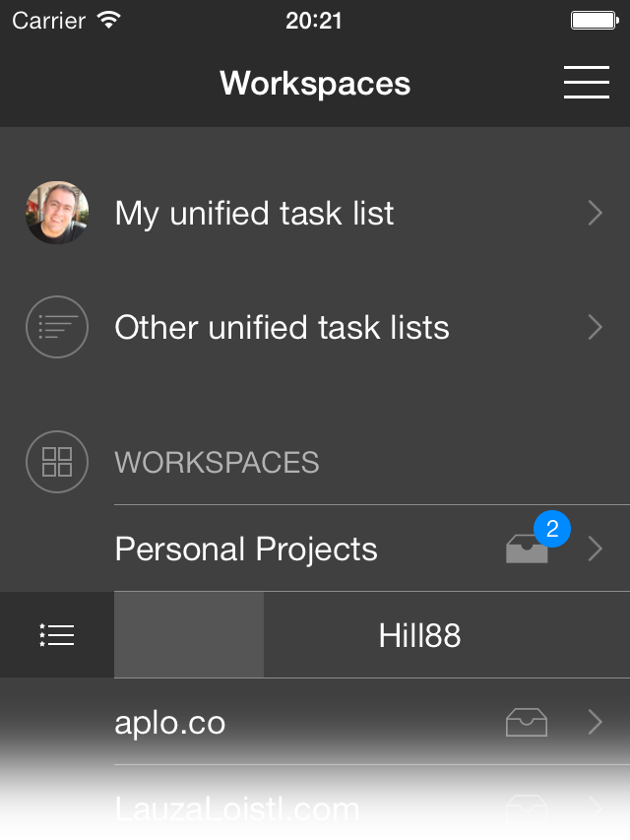This screenshot has height=840, width=630.
Task: Open the aplo.co inbox tray icon
Action: (527, 723)
